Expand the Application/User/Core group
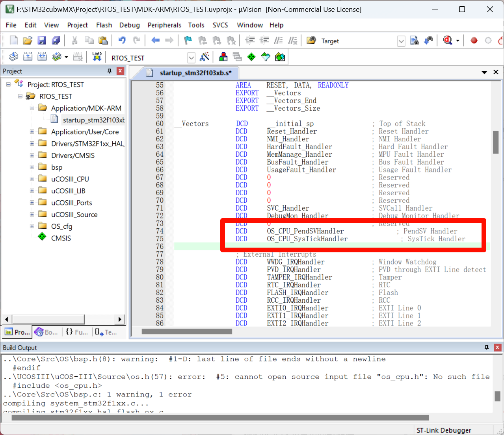Image resolution: width=504 pixels, height=435 pixels. click(x=32, y=132)
